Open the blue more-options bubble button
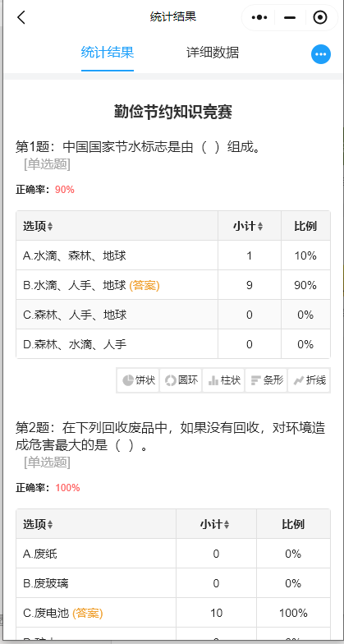 pos(320,54)
